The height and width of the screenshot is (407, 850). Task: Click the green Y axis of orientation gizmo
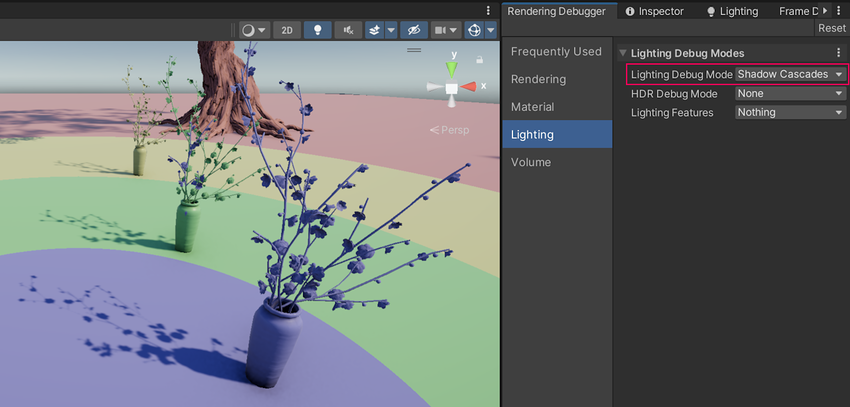[x=452, y=68]
